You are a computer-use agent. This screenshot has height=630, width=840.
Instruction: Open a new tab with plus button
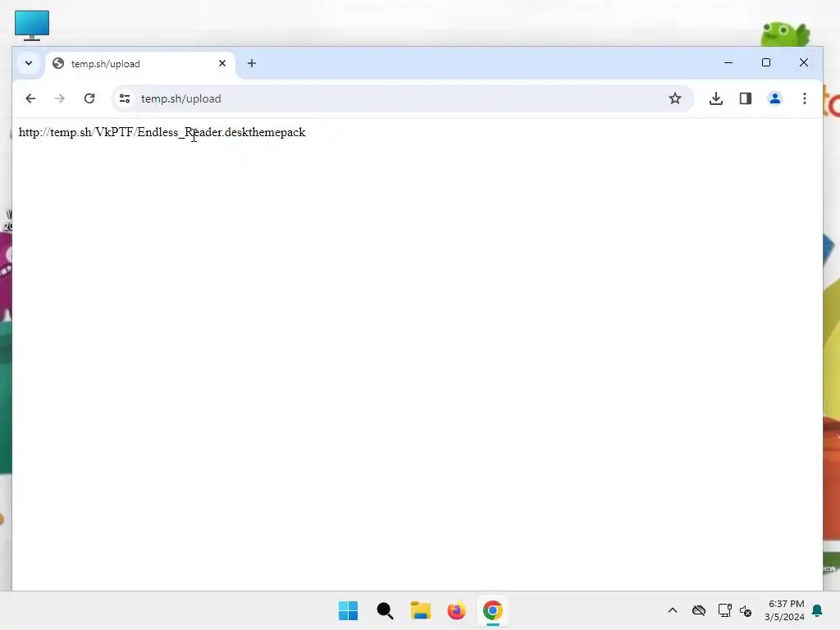pyautogui.click(x=251, y=63)
